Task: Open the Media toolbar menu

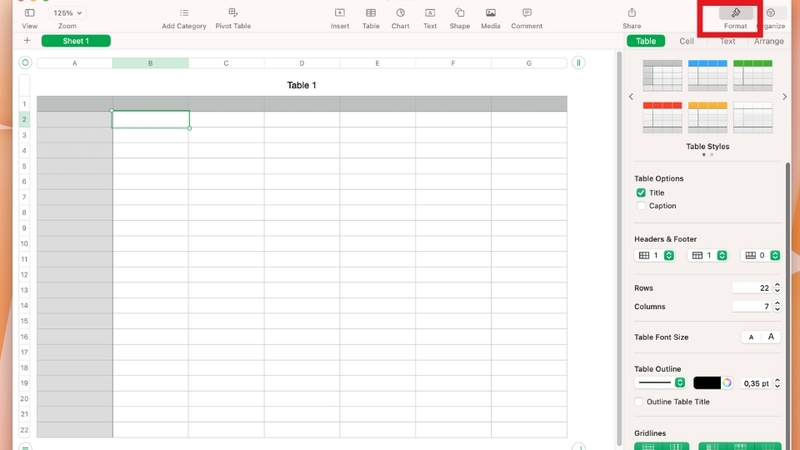Action: coord(490,18)
